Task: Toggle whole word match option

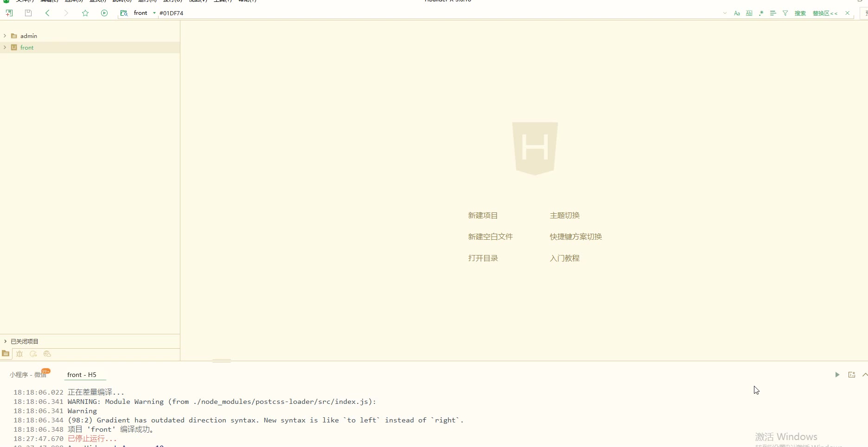Action: pyautogui.click(x=749, y=13)
